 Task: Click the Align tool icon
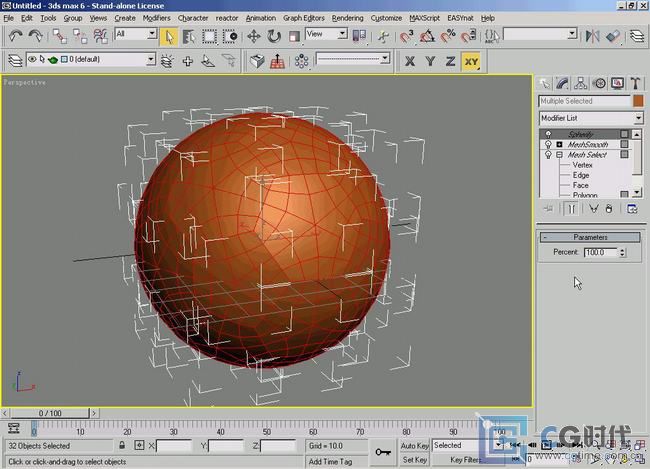(x=613, y=36)
